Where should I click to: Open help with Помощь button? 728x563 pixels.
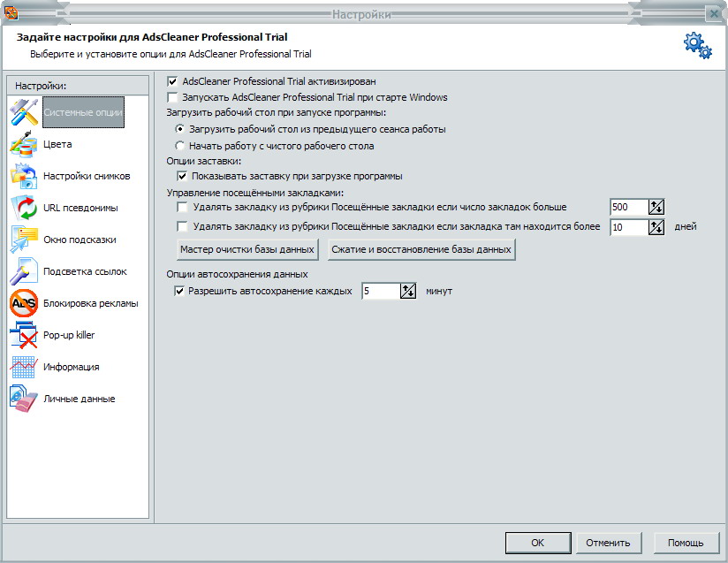686,543
